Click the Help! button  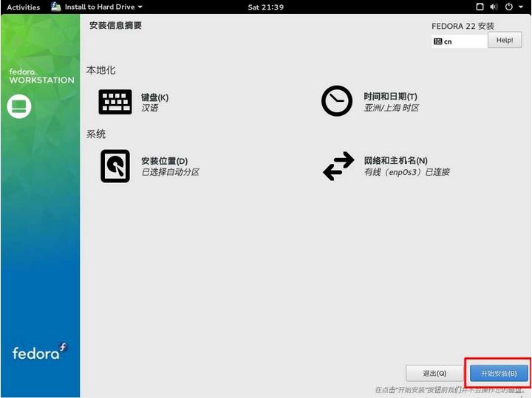(x=505, y=40)
